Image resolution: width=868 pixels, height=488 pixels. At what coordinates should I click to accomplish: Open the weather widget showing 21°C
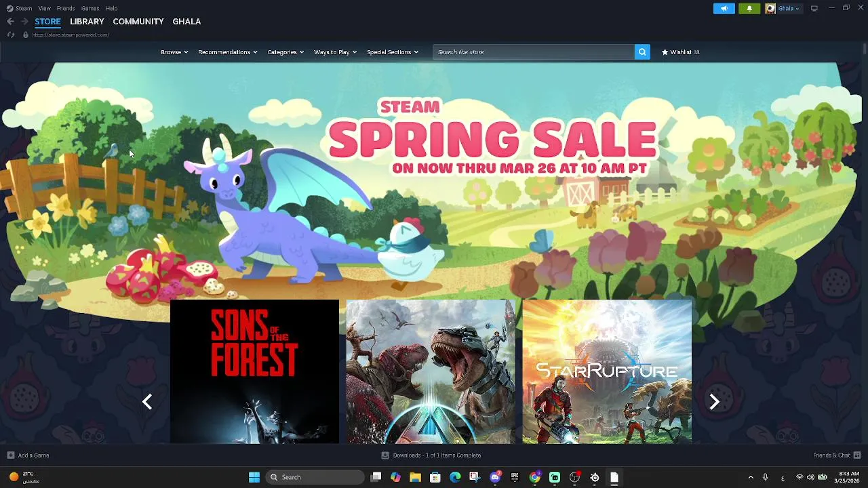pos(24,477)
